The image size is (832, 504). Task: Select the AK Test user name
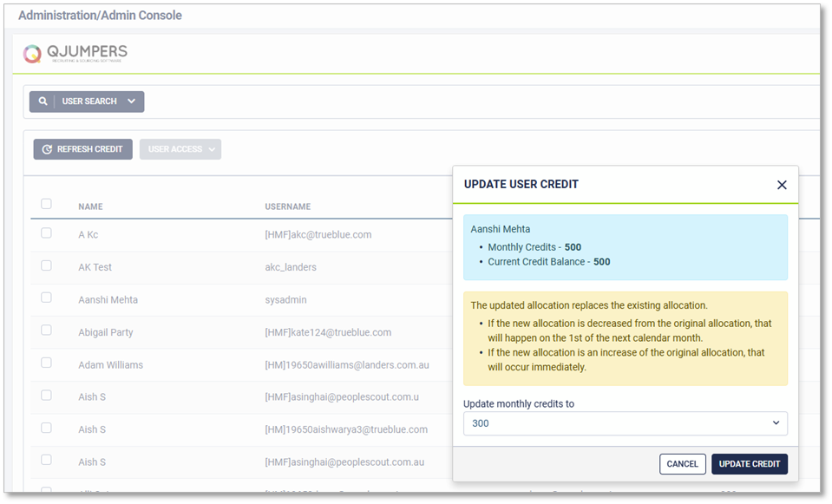[x=95, y=267]
